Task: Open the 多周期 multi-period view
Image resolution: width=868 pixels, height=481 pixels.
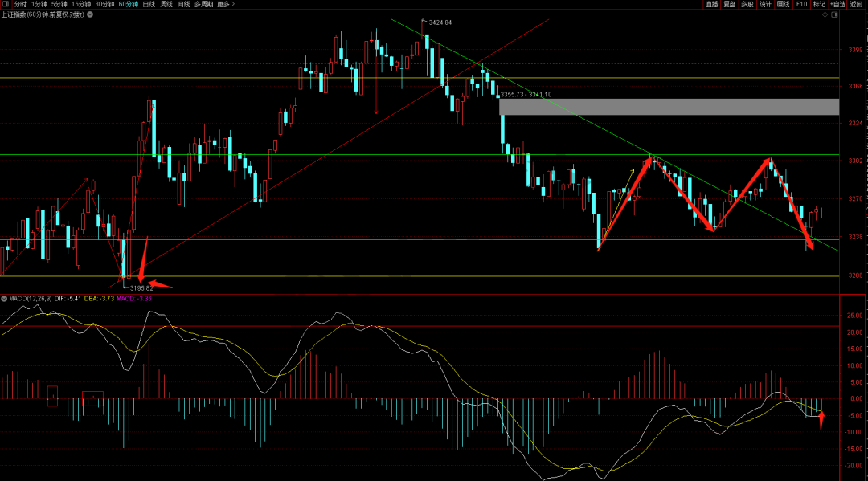Action: 204,4
